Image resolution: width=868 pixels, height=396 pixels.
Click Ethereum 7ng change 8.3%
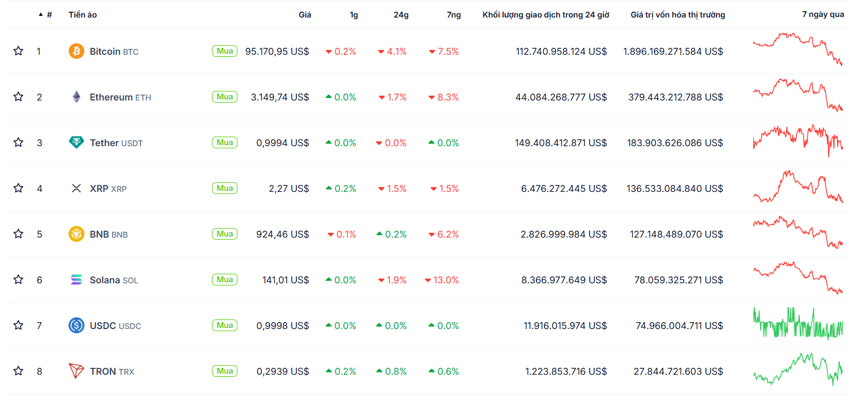pyautogui.click(x=444, y=97)
